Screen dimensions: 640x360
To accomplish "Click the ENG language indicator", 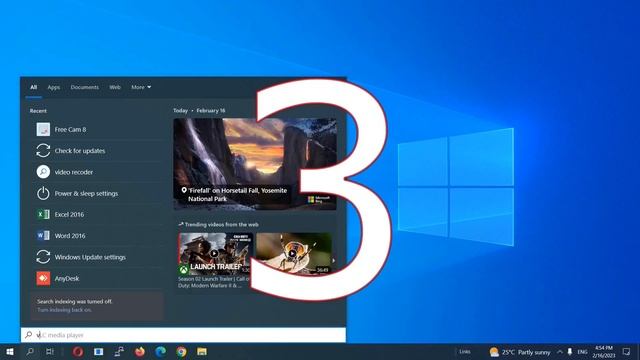I will [x=582, y=351].
